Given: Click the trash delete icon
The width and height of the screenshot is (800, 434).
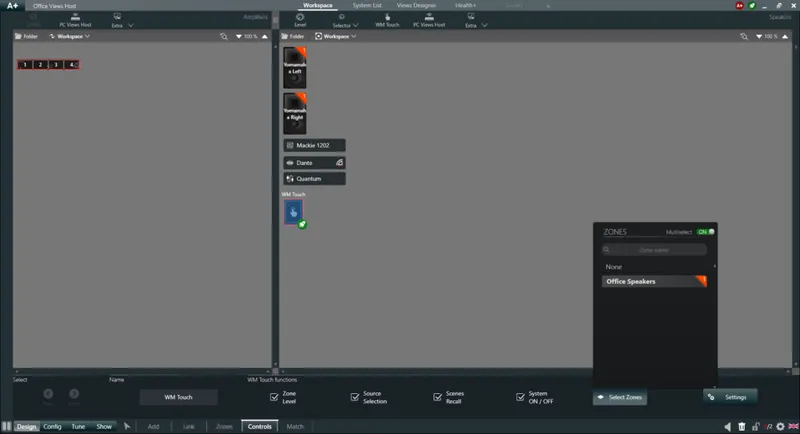Looking at the screenshot, I should [x=742, y=426].
